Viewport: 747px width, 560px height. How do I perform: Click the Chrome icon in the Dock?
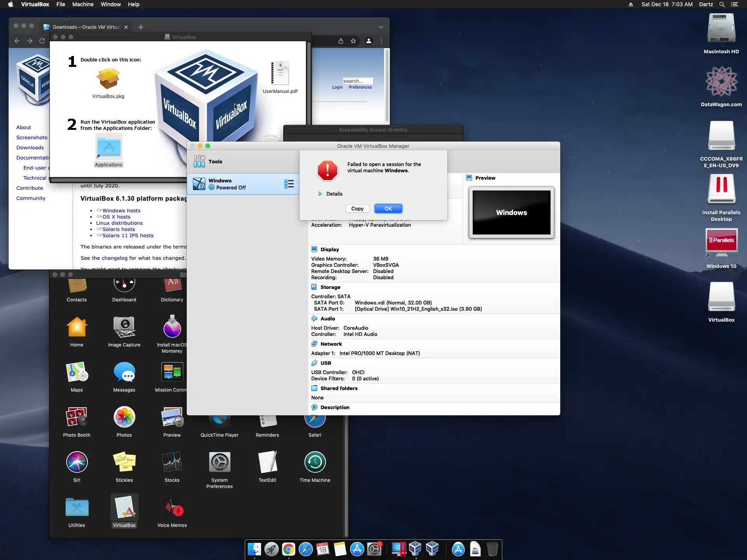(x=288, y=549)
